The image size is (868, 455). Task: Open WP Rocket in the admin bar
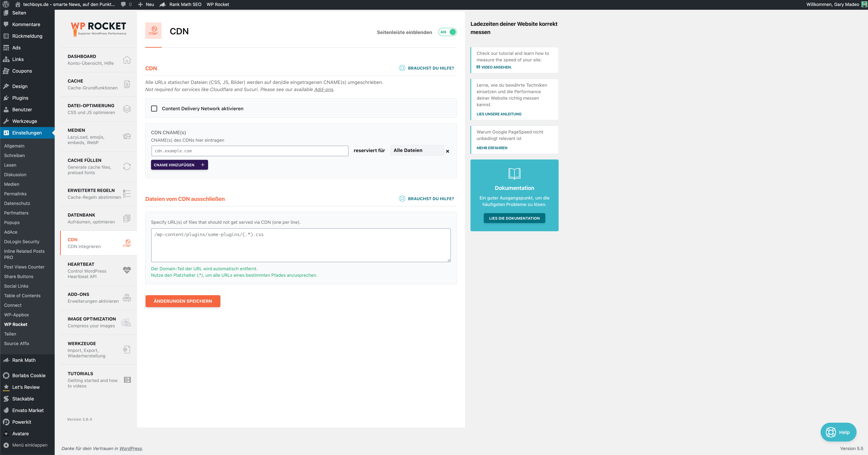218,4
